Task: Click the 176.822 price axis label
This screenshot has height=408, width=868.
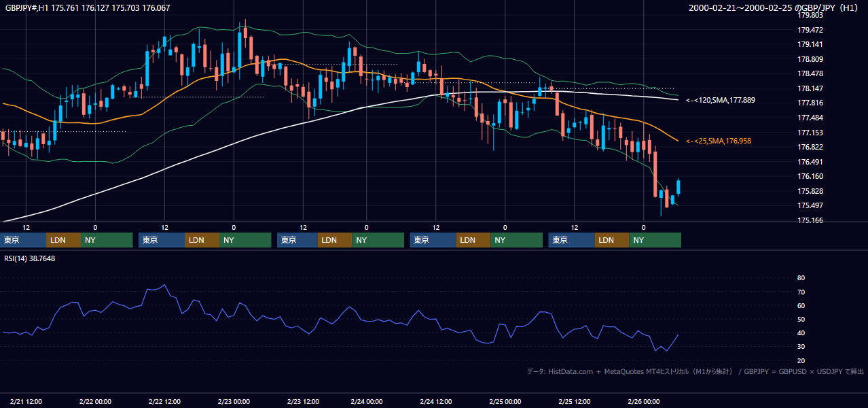Action: click(x=810, y=147)
